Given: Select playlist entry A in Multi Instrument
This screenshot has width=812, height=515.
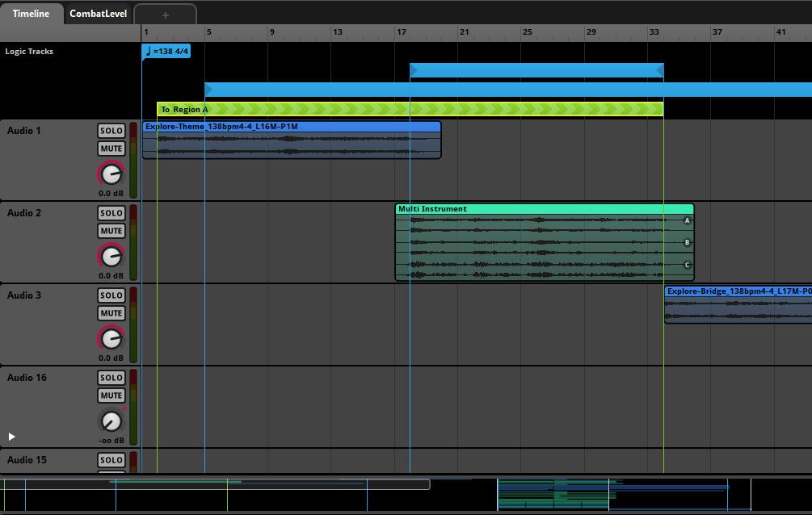Looking at the screenshot, I should click(688, 220).
